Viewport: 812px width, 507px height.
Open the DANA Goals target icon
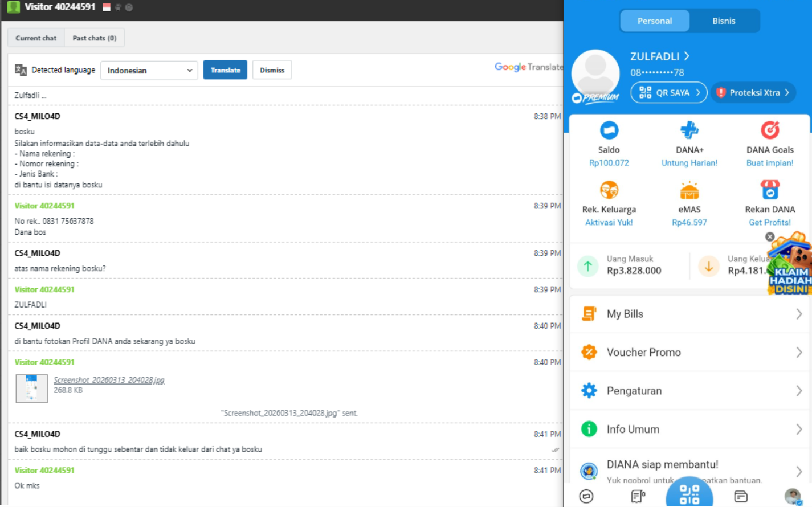pyautogui.click(x=770, y=130)
